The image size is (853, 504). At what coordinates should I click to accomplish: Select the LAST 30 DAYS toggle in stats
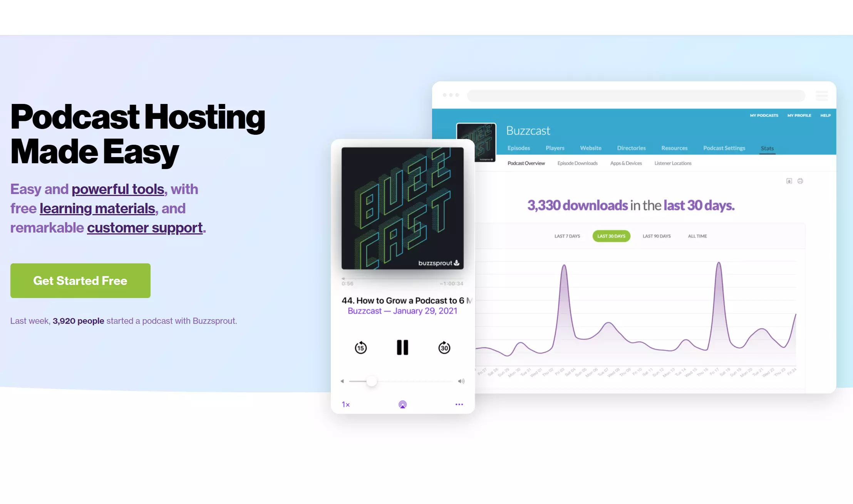coord(612,236)
